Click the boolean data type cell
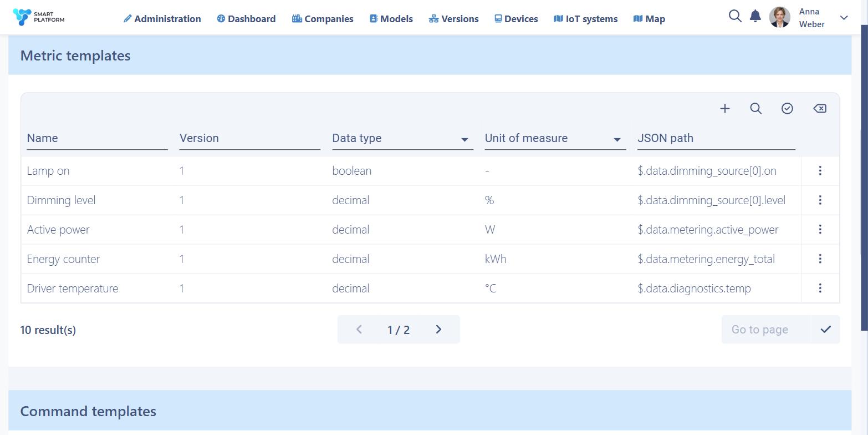 tap(352, 171)
